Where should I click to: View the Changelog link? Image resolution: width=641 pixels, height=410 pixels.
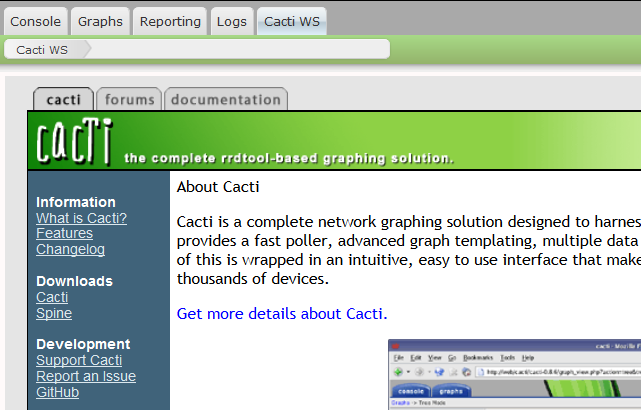[x=70, y=249]
